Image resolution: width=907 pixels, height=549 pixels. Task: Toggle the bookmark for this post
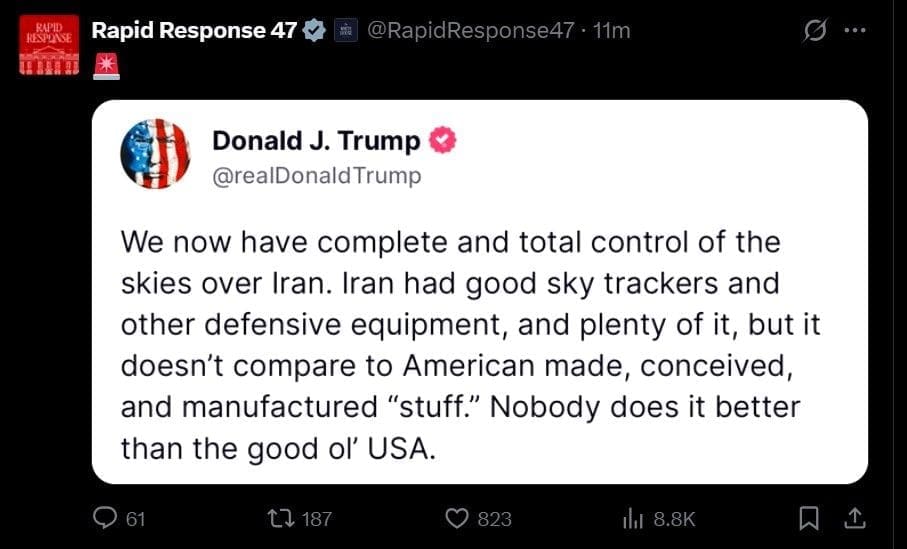(x=810, y=518)
